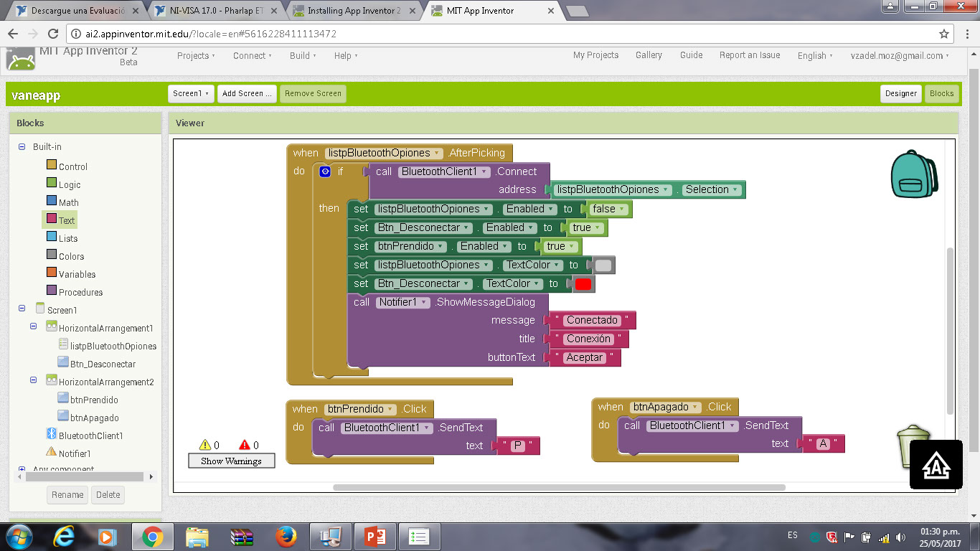
Task: Click the Remove Screen button
Action: click(313, 93)
